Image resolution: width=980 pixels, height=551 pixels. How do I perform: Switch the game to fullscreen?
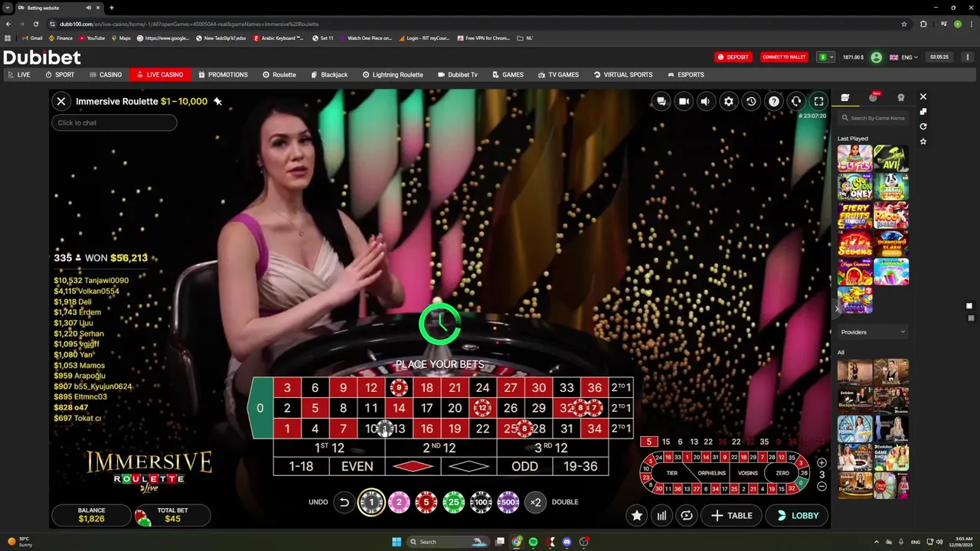818,101
